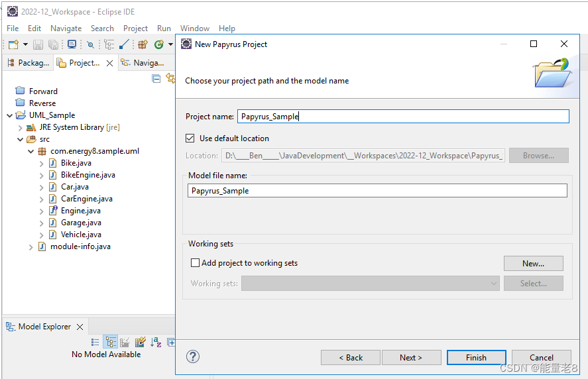Image resolution: width=588 pixels, height=379 pixels.
Task: Toggle the tree view icon in Model Explorer
Action: (110, 342)
